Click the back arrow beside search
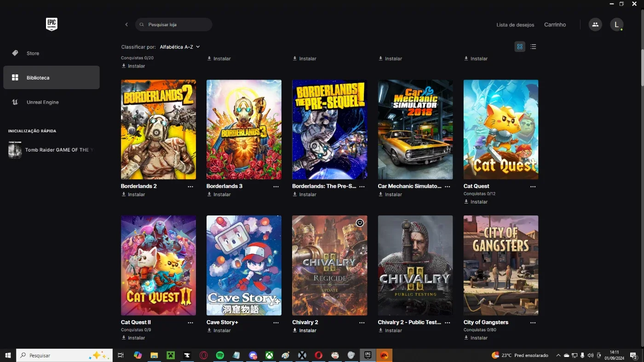Viewport: 644px width, 362px height. click(x=126, y=24)
